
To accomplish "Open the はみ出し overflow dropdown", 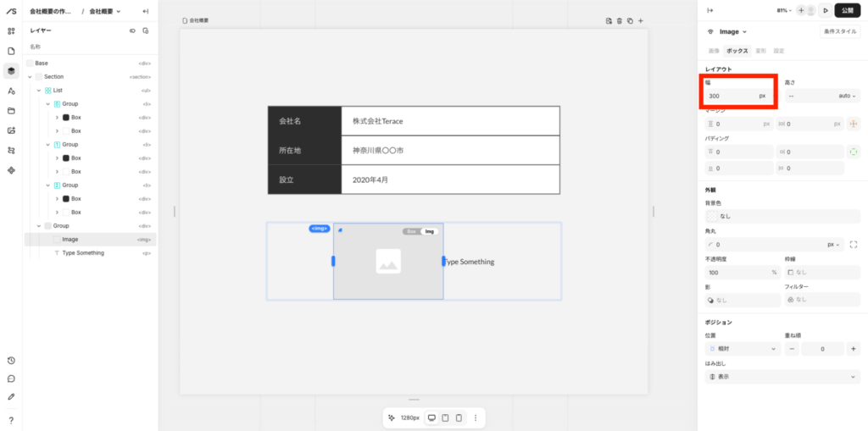I will click(782, 377).
